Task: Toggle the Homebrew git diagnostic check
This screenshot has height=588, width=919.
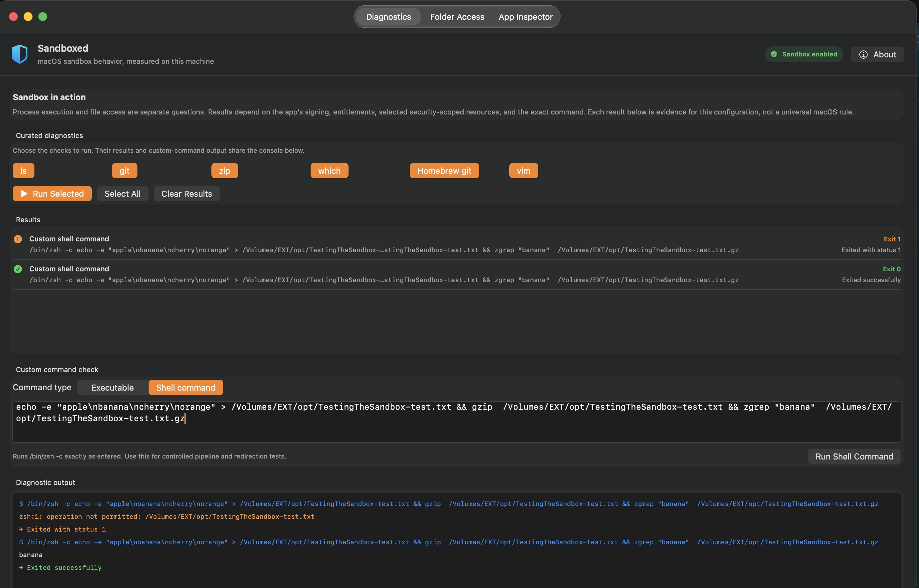Action: pyautogui.click(x=444, y=171)
